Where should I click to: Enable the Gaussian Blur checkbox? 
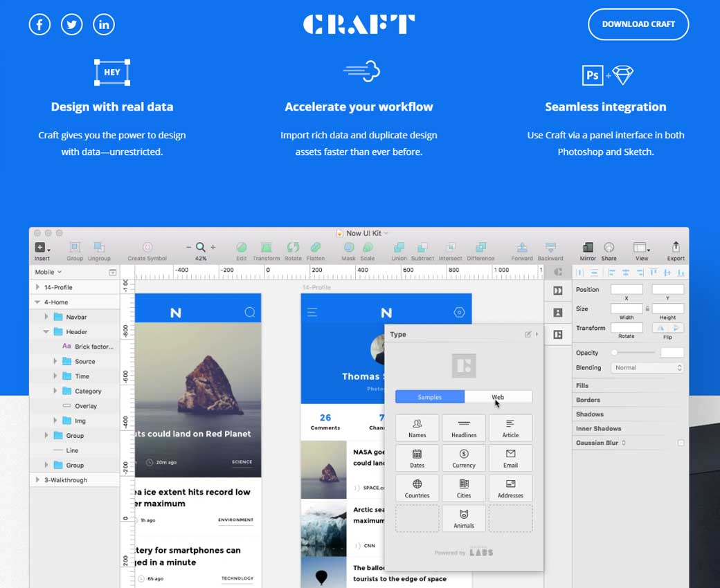681,443
